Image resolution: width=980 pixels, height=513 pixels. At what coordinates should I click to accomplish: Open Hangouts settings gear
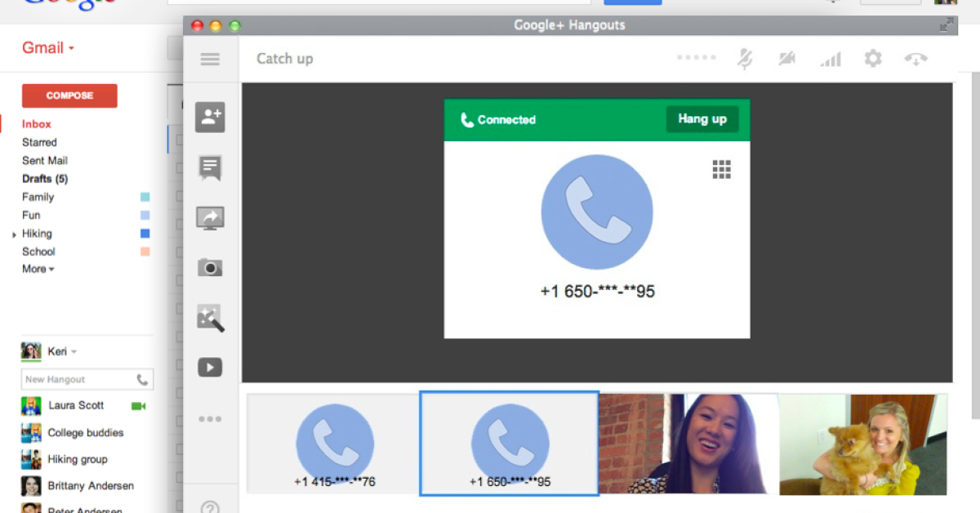click(x=873, y=59)
